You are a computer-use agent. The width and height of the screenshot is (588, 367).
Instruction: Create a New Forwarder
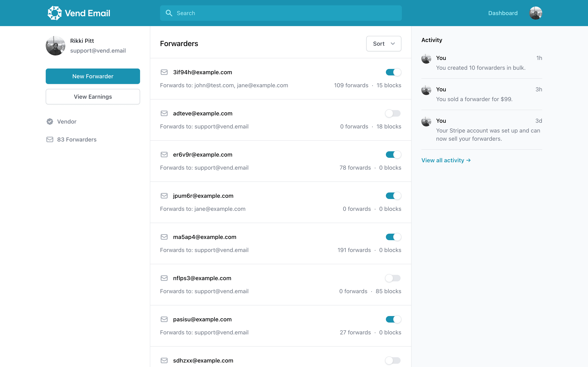(92, 76)
